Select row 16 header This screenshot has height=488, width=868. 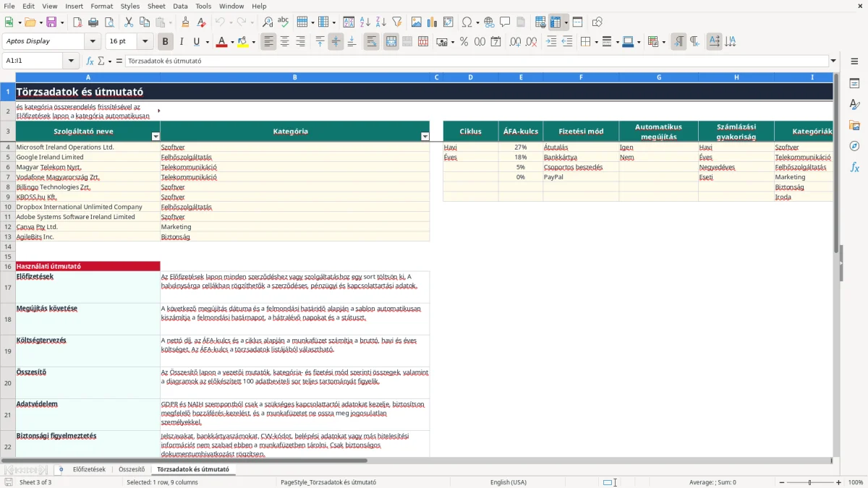pyautogui.click(x=8, y=266)
